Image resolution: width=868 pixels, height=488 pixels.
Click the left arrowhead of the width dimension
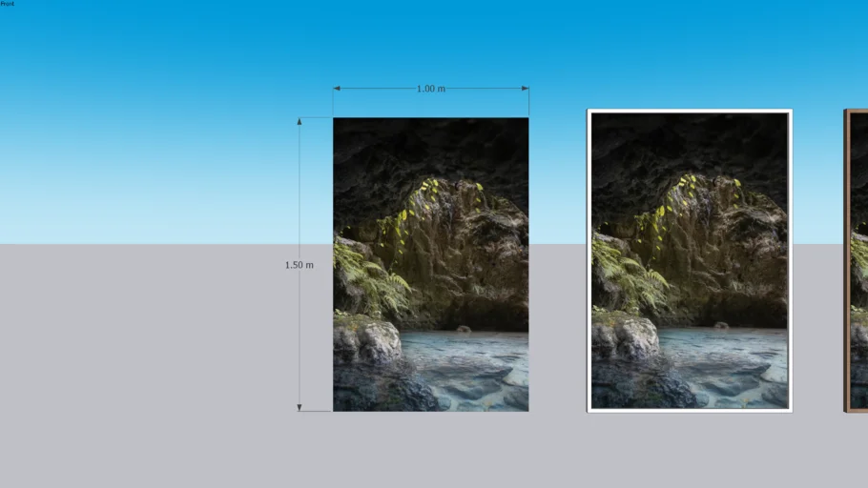[337, 89]
